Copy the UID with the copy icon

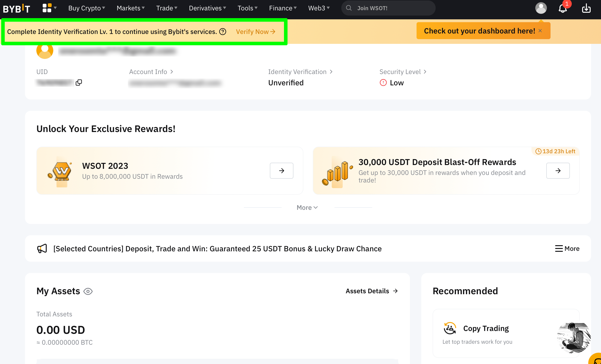(x=79, y=83)
